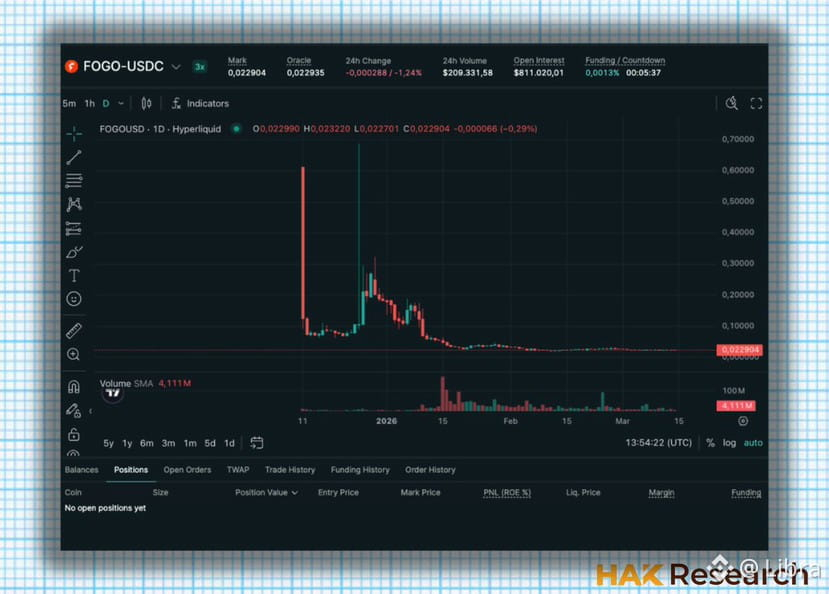Collapse the drawing toolbar arrow

(x=90, y=411)
